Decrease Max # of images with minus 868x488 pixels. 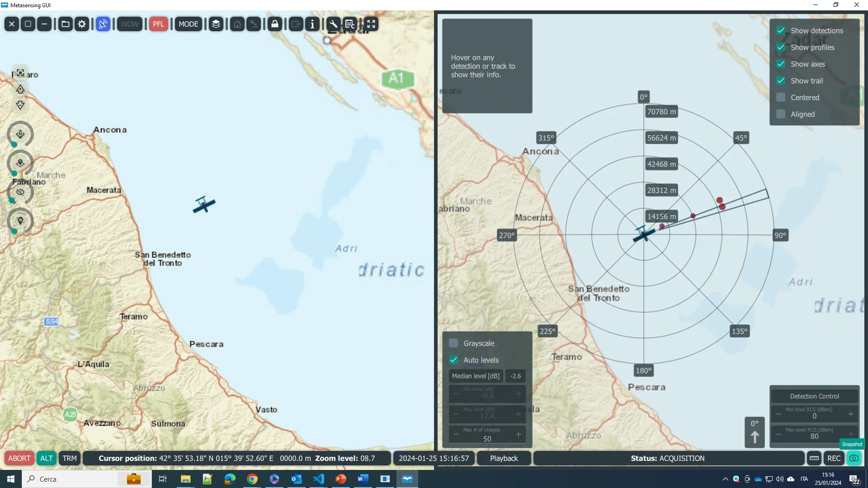[x=456, y=434]
